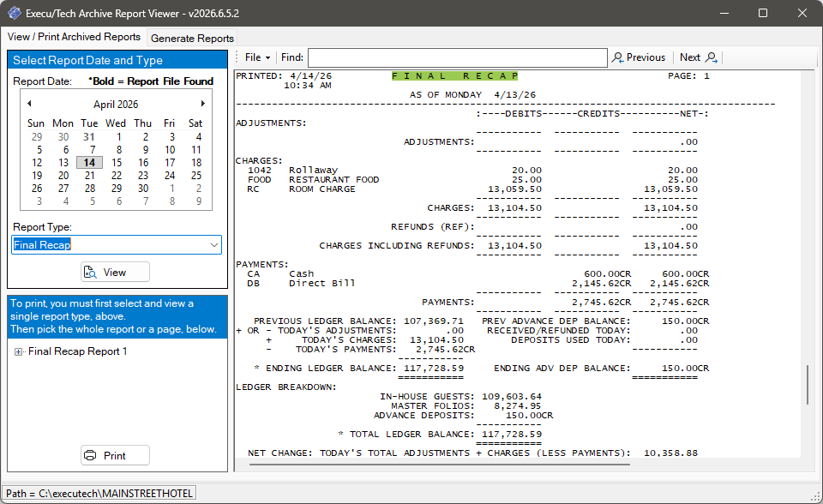Click the RESTAURANT FOOD charge line
The width and height of the screenshot is (823, 504).
(x=472, y=179)
